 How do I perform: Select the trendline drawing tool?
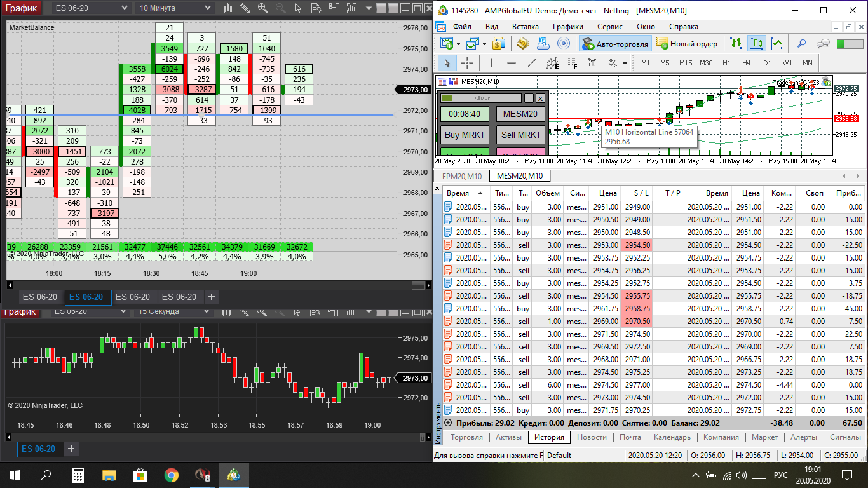(532, 63)
